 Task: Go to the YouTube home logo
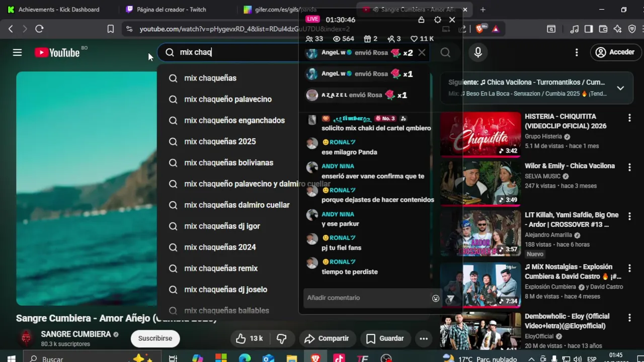(57, 52)
